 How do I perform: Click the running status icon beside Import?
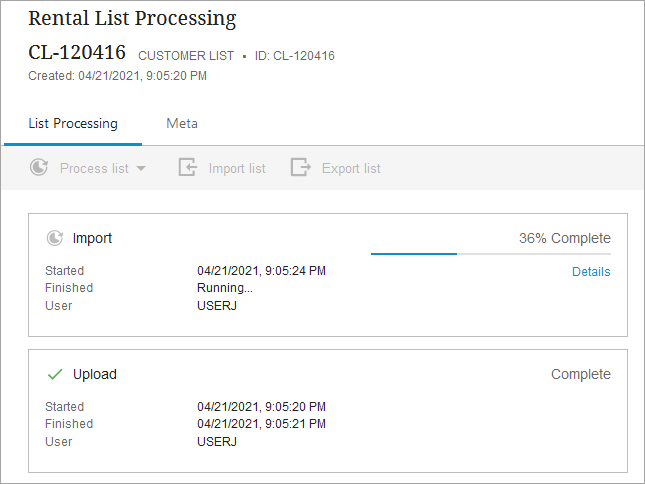click(55, 238)
